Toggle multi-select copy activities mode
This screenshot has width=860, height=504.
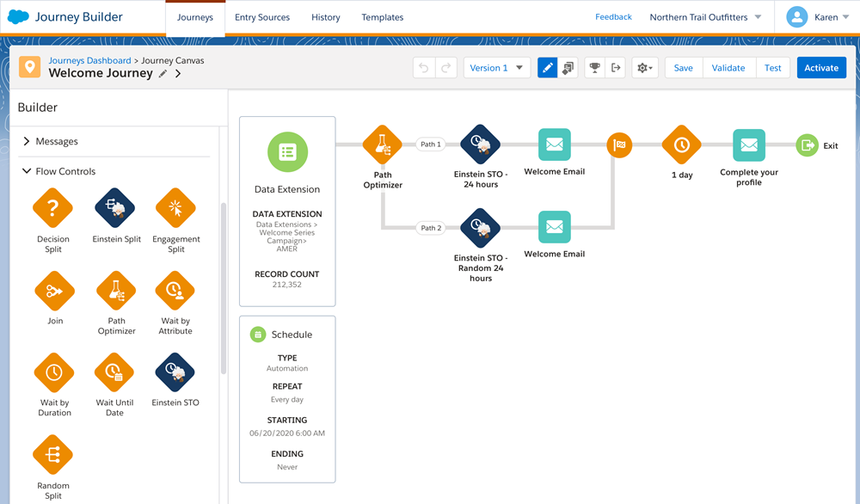568,67
